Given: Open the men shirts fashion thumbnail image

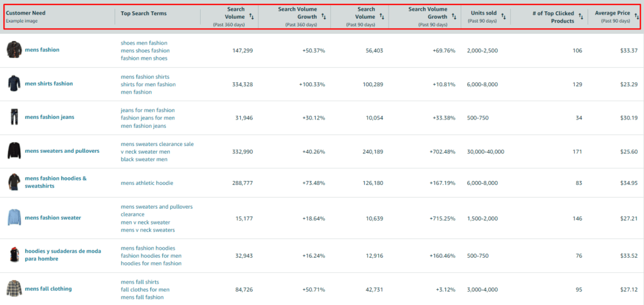Looking at the screenshot, I should pos(13,84).
